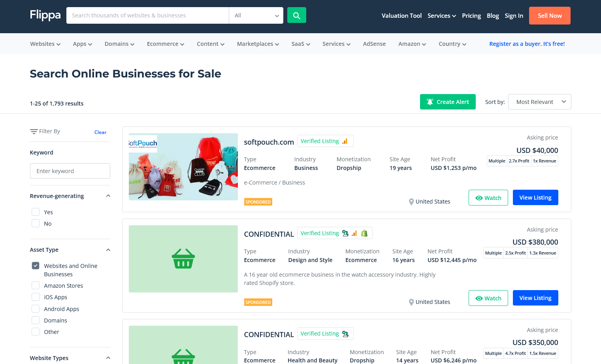Uncheck Websites and Online Businesses

tap(36, 266)
